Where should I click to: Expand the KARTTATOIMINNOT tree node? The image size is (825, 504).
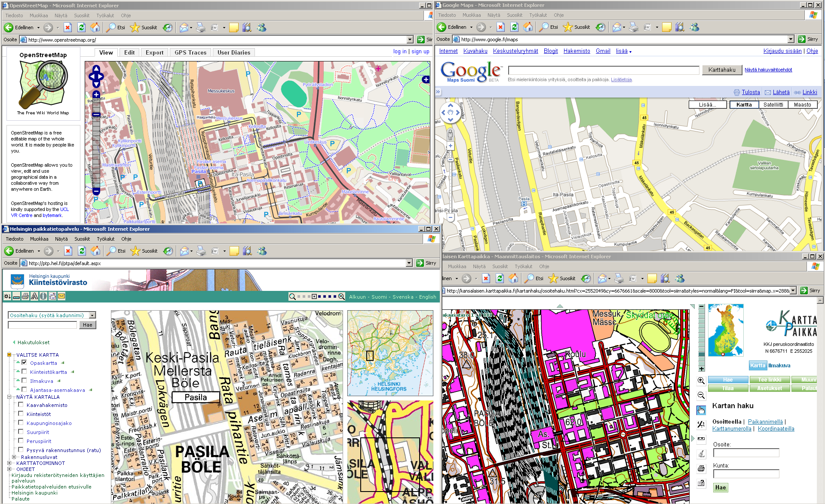pyautogui.click(x=9, y=463)
